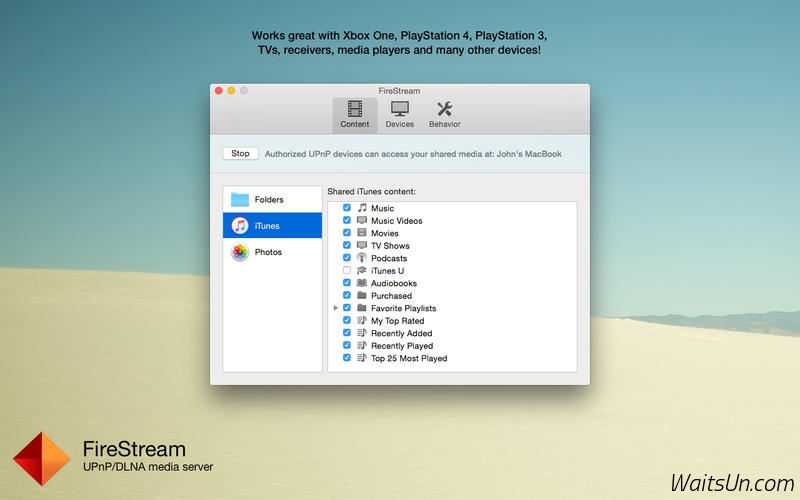Click the Movies film strip icon

pyautogui.click(x=362, y=233)
